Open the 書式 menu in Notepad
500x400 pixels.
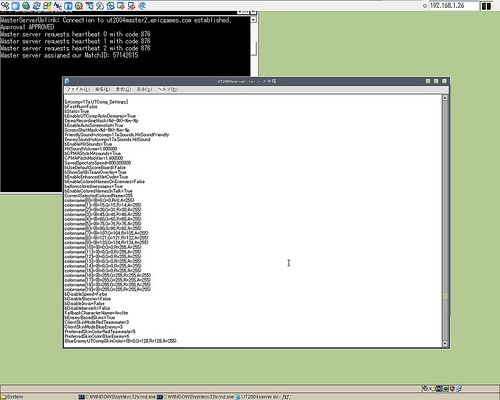tap(123, 89)
